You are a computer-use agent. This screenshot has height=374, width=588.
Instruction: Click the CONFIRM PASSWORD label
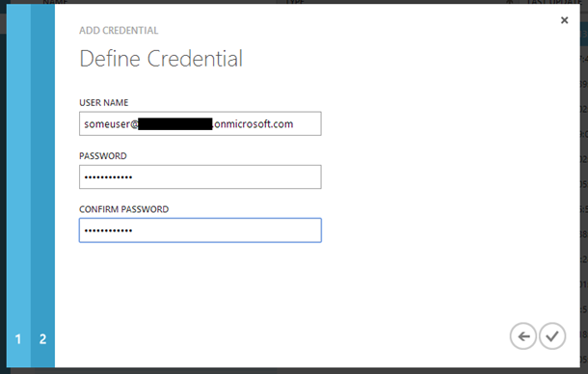click(x=123, y=209)
